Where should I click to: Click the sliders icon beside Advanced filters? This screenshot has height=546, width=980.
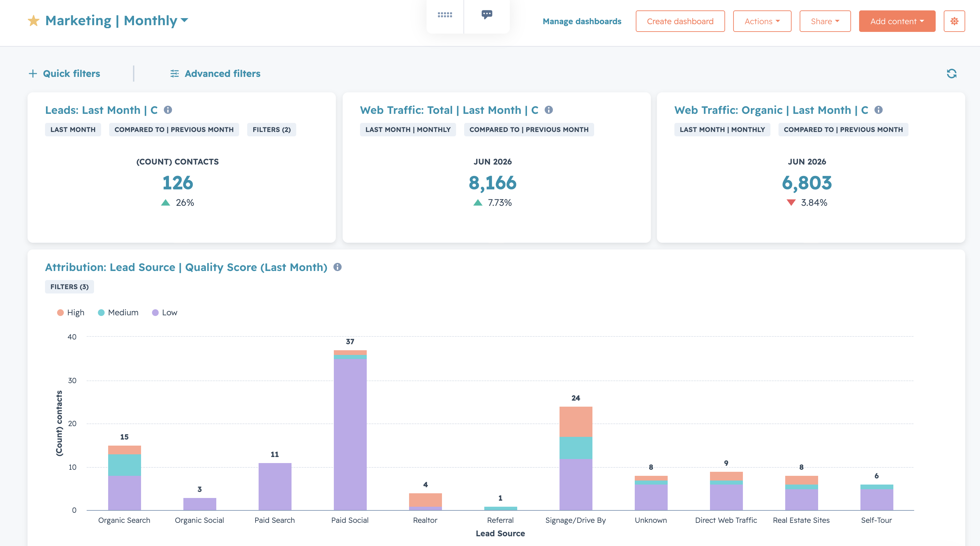175,74
